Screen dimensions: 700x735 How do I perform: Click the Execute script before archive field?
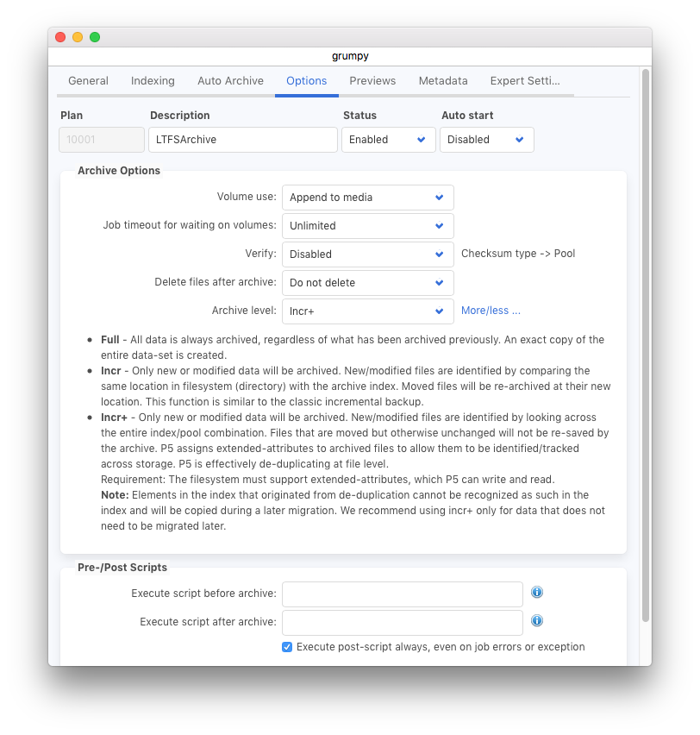coord(402,594)
